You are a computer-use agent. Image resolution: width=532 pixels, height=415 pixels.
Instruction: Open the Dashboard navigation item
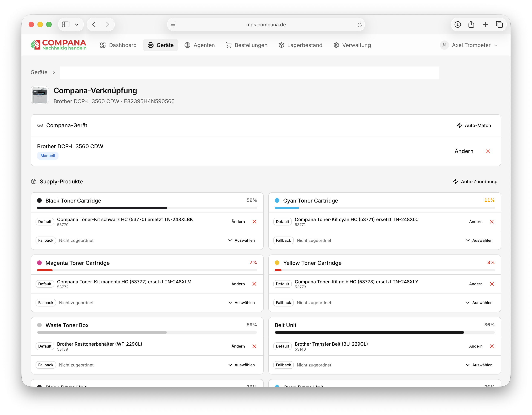tap(118, 45)
